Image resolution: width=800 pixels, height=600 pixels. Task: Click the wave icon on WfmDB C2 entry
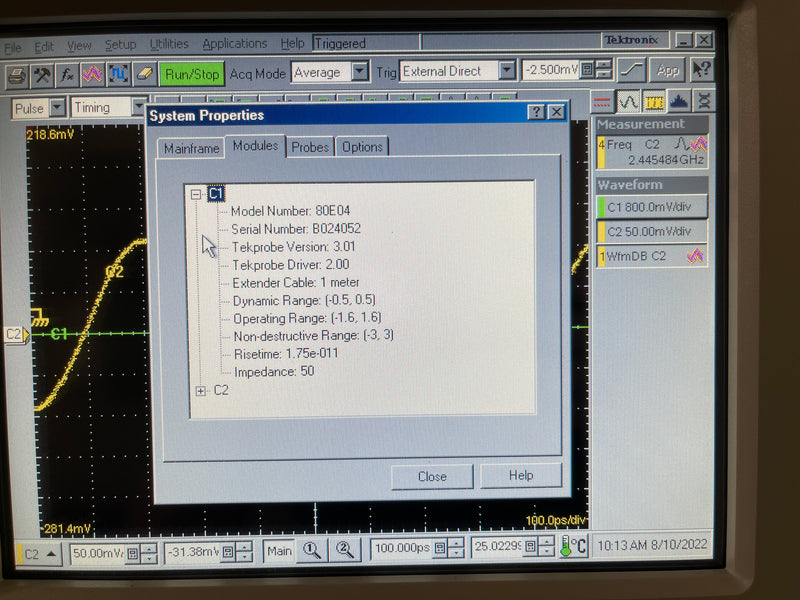(x=695, y=256)
